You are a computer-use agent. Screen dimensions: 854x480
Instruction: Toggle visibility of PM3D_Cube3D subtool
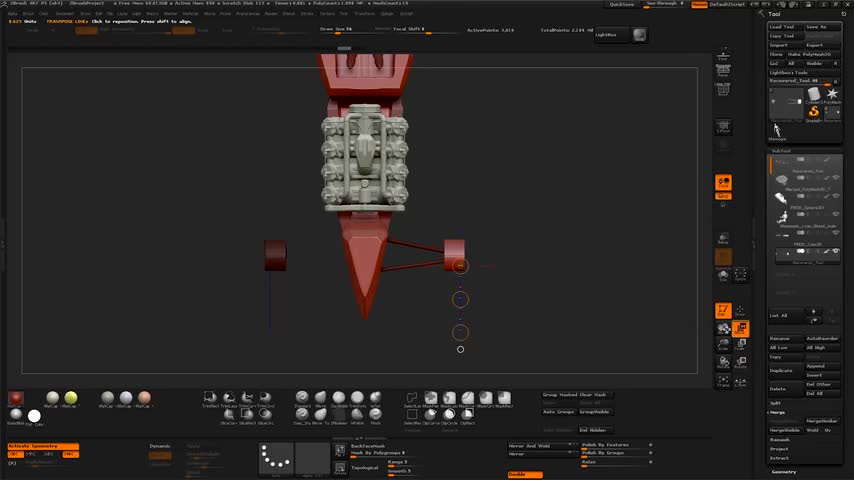[x=835, y=233]
